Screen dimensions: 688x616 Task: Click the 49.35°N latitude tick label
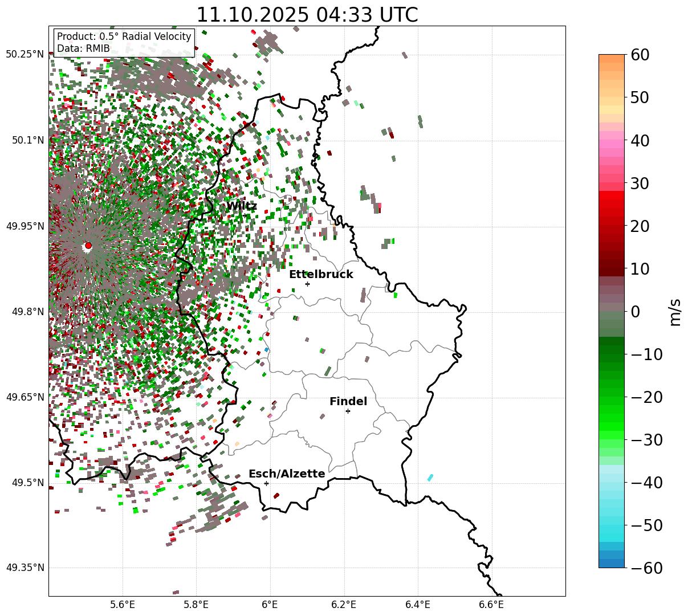(25, 568)
